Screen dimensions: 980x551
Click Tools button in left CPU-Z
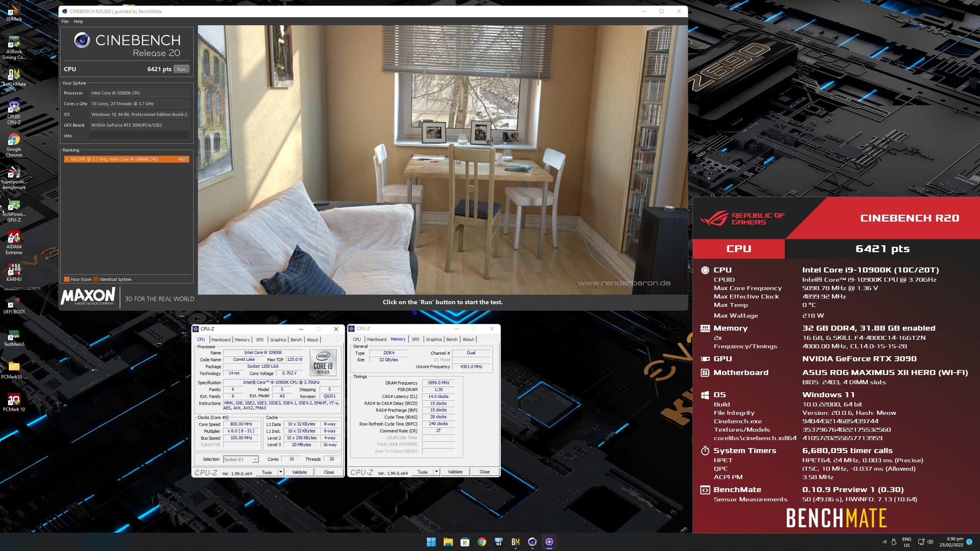pos(267,472)
